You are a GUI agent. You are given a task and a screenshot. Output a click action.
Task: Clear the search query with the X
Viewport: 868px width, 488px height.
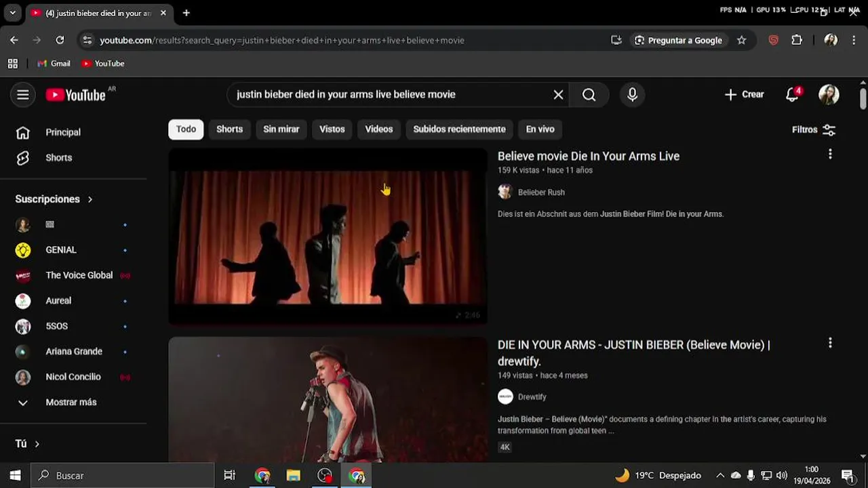pos(558,95)
